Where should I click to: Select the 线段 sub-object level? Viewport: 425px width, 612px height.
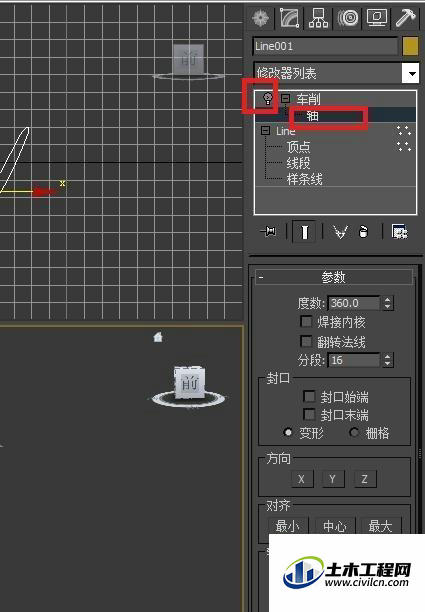(x=299, y=163)
